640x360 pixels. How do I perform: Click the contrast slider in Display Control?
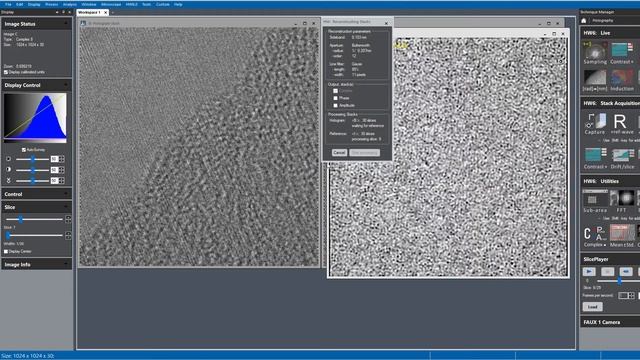pos(32,170)
